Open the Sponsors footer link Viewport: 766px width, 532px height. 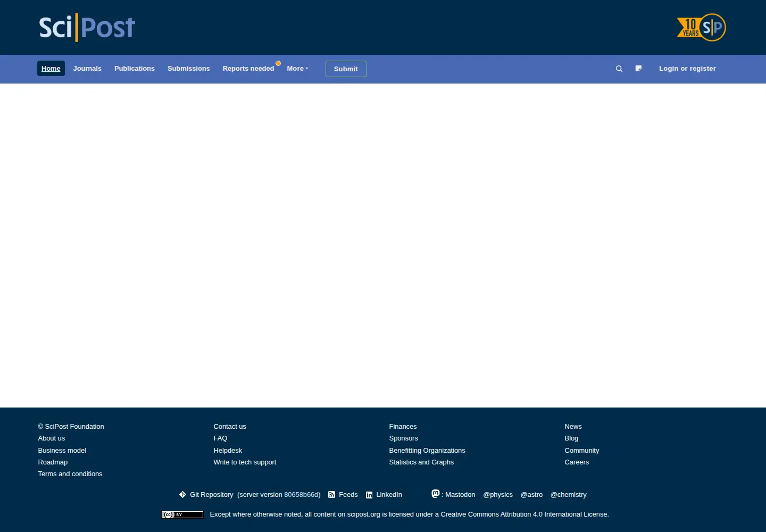[x=403, y=438]
